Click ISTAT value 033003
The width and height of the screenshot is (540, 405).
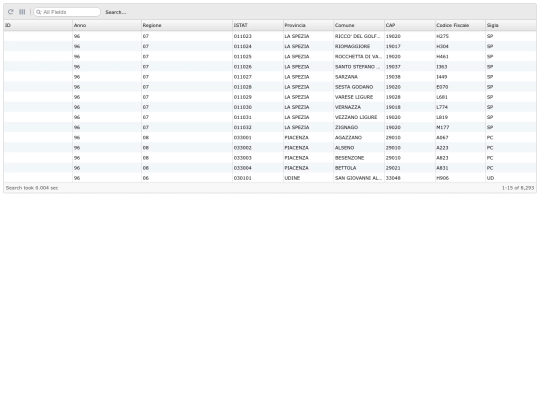[x=242, y=158]
